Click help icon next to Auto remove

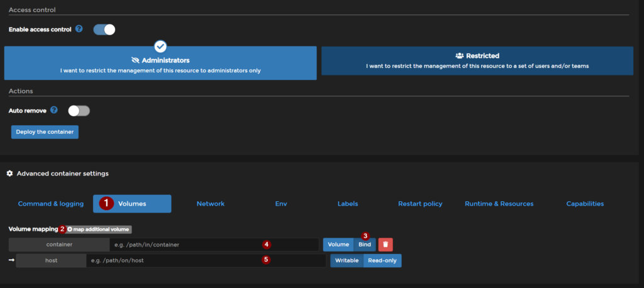pos(54,110)
